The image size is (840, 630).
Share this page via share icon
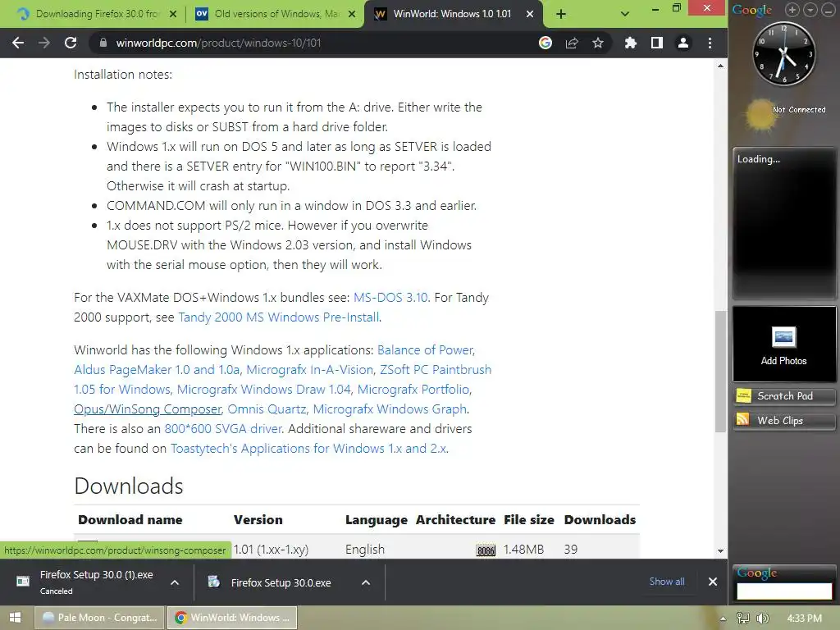click(x=572, y=43)
